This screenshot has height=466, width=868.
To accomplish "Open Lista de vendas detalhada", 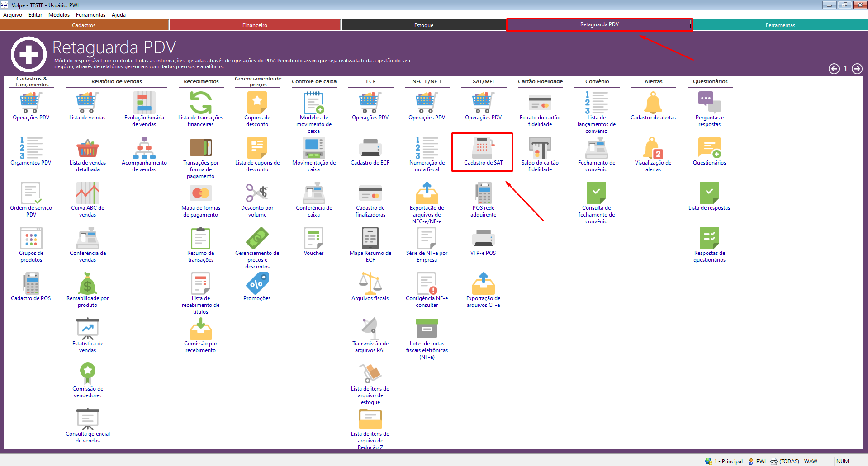I will pos(88,155).
